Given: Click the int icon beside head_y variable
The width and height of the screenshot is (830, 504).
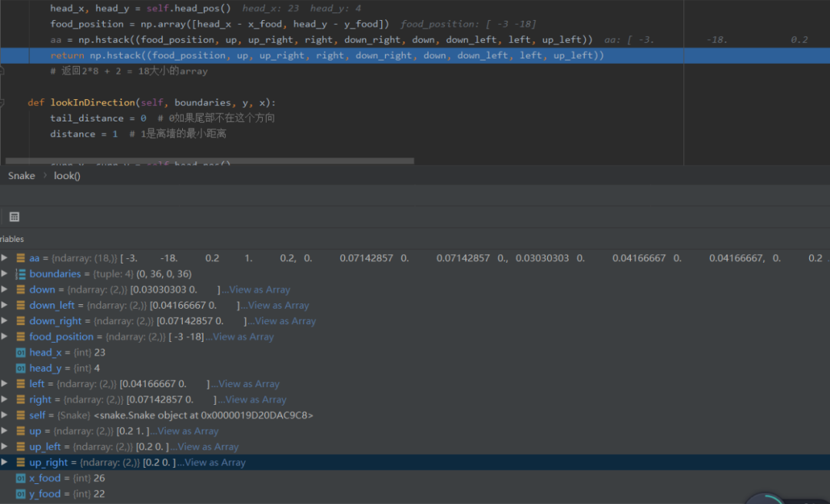Looking at the screenshot, I should [21, 368].
